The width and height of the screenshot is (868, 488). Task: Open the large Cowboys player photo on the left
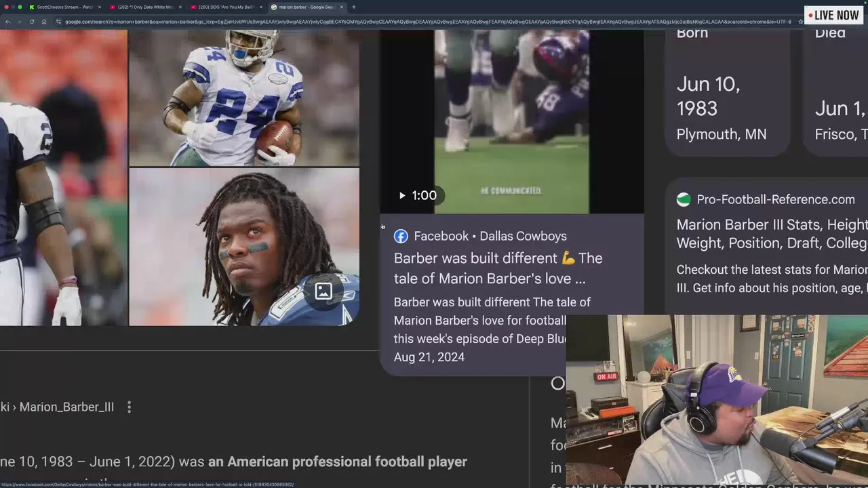63,178
